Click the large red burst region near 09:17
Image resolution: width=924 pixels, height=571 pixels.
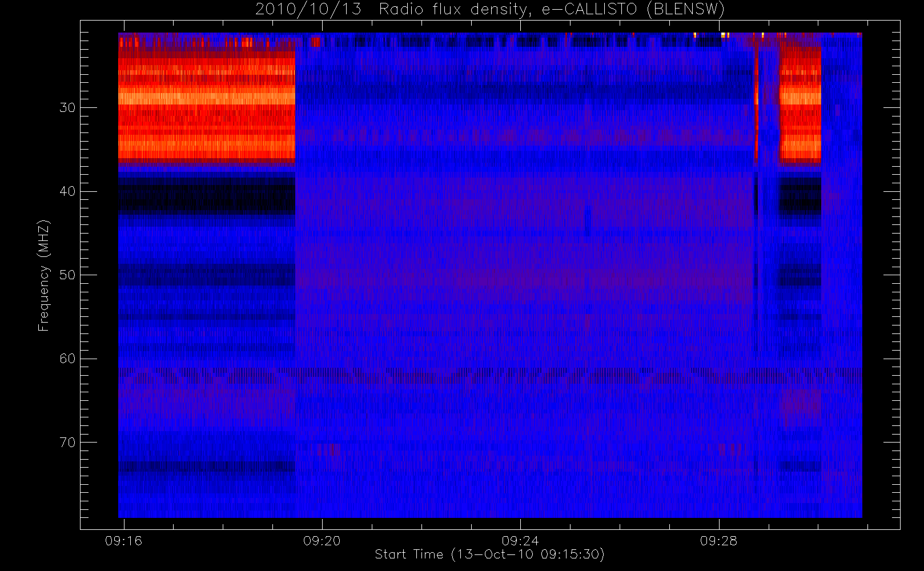click(x=207, y=106)
